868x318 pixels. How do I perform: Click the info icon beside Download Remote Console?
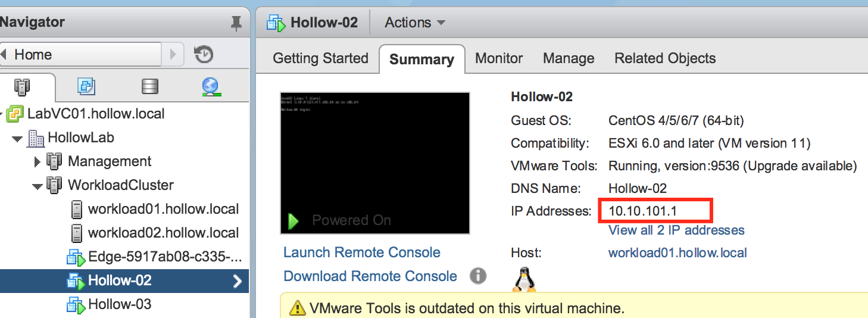pyautogui.click(x=477, y=276)
